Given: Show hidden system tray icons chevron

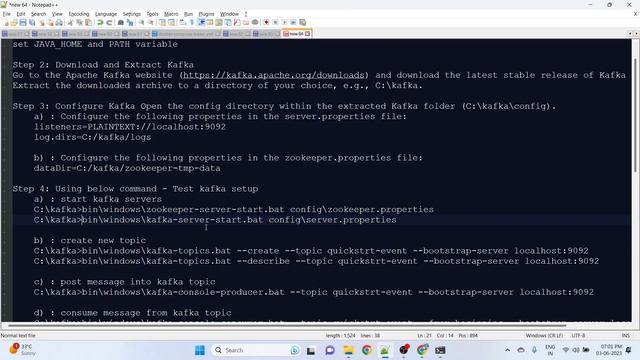Looking at the screenshot, I should tap(507, 350).
